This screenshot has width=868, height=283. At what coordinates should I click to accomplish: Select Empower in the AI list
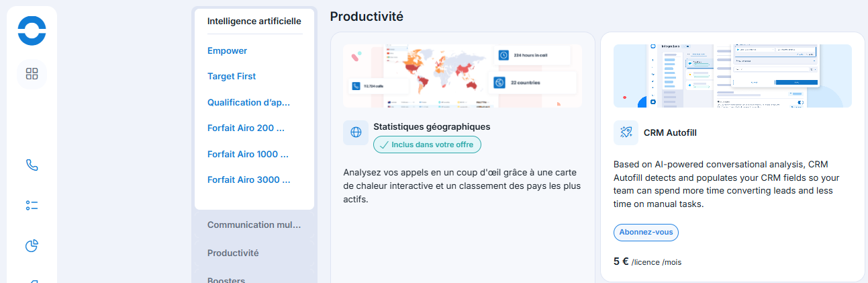click(227, 50)
